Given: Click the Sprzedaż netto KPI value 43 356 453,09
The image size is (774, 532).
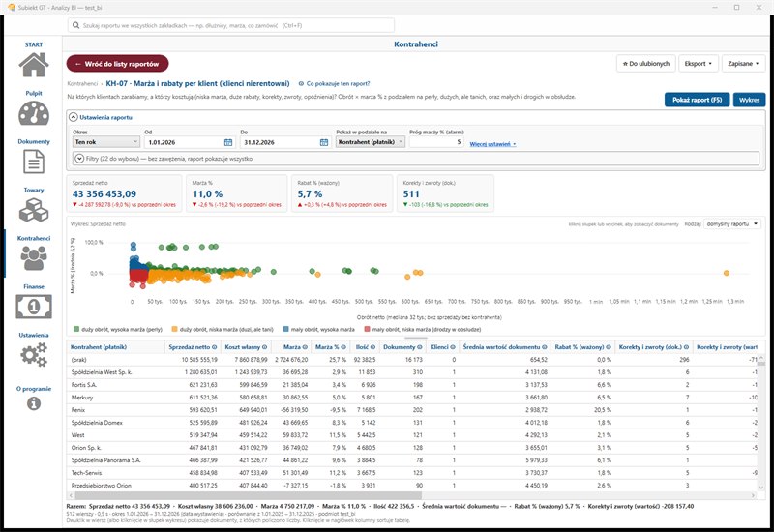Looking at the screenshot, I should pos(104,194).
